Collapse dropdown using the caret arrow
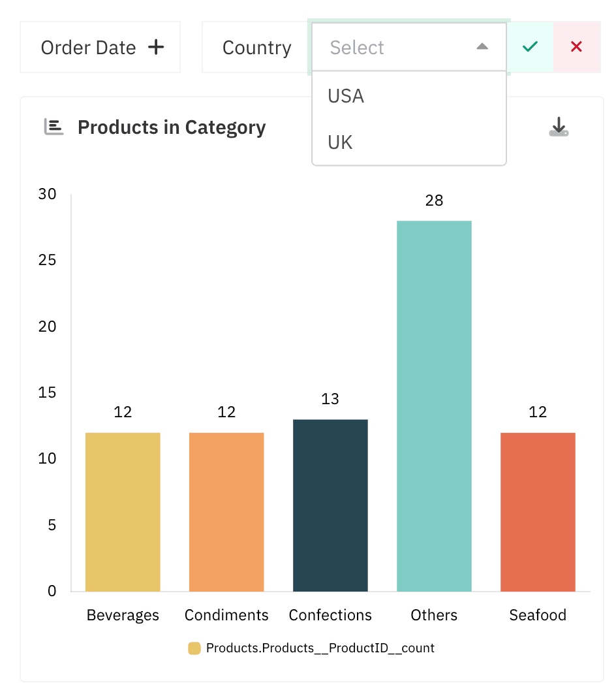Screen dimensions: 616x683 (x=482, y=47)
